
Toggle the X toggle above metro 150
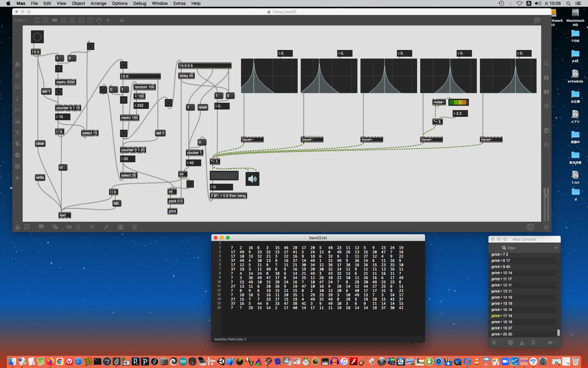click(x=123, y=100)
